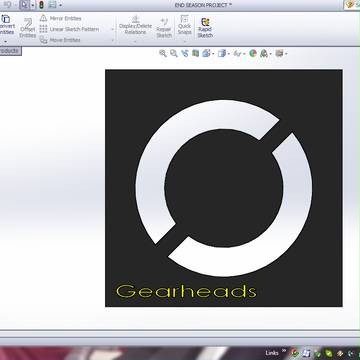Click the Zoom to Fit icon

point(163,53)
